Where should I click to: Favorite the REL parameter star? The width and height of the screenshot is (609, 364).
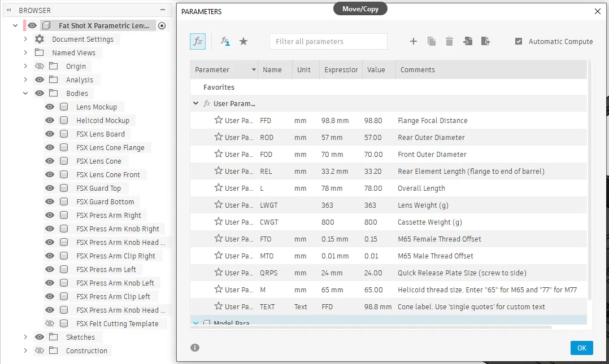tap(219, 171)
